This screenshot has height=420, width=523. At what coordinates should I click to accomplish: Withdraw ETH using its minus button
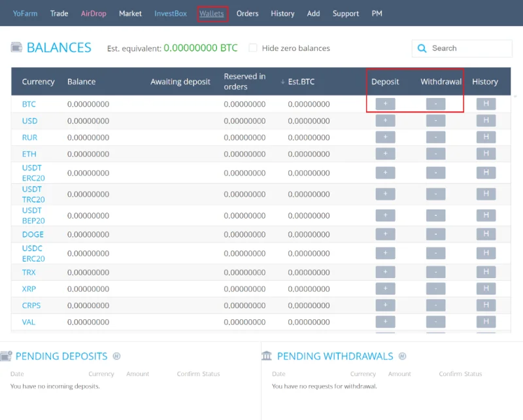435,154
